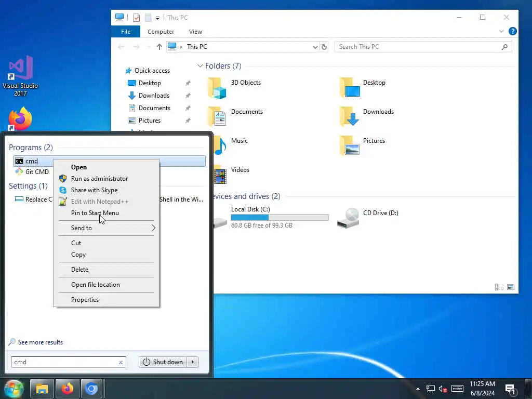This screenshot has height=399, width=532.
Task: Open Explorer help with question mark icon
Action: coord(513,31)
